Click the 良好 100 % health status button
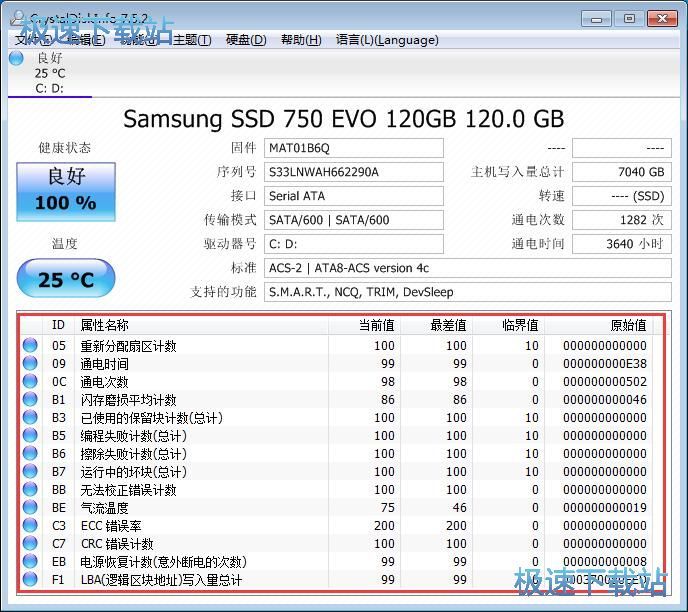 (x=66, y=191)
